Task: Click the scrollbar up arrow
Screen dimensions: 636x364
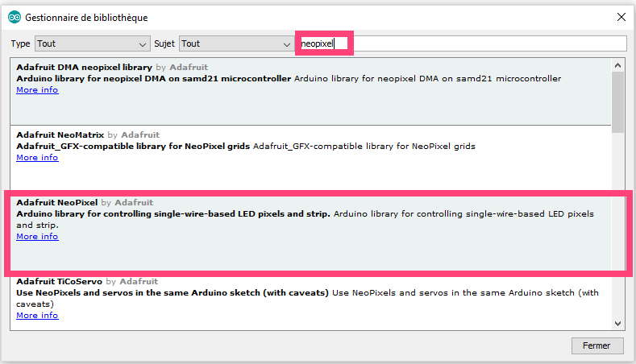Action: pyautogui.click(x=617, y=65)
